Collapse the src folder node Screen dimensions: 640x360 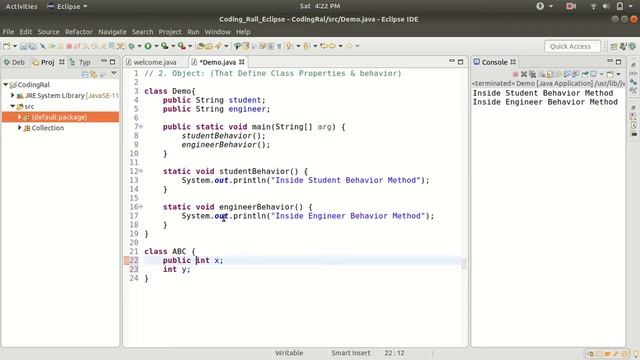click(x=13, y=106)
